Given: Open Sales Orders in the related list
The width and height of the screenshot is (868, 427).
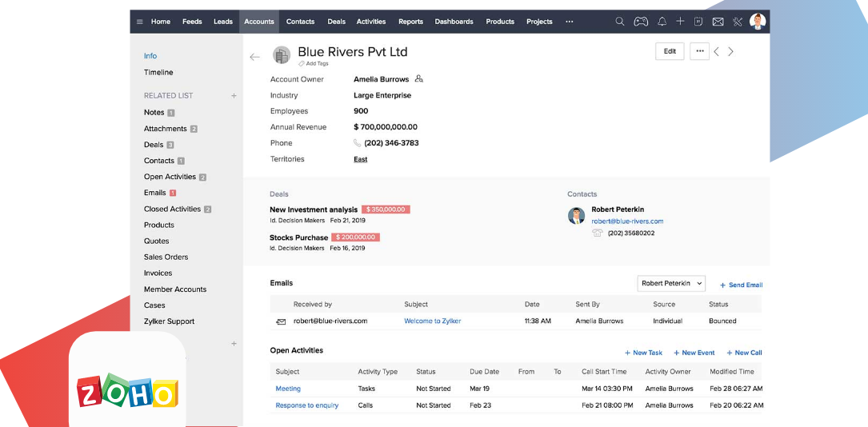Looking at the screenshot, I should coord(166,257).
